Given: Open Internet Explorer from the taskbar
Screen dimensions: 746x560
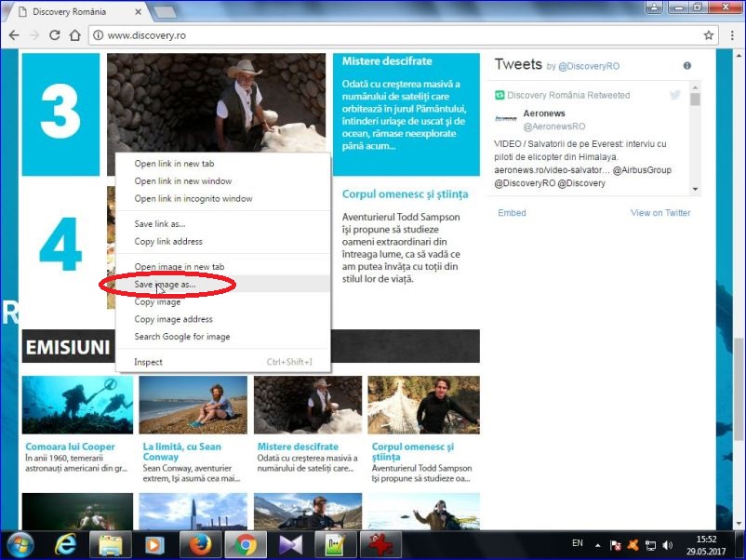Looking at the screenshot, I should pyautogui.click(x=66, y=544).
